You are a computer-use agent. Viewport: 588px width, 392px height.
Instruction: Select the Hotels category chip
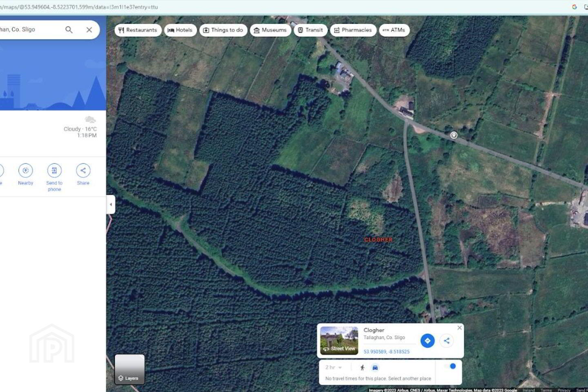(180, 30)
